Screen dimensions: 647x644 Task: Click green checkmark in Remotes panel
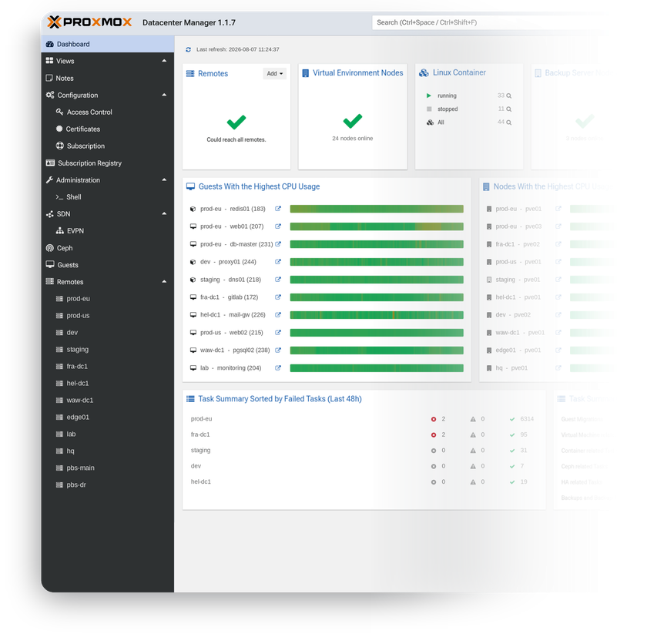click(x=236, y=122)
